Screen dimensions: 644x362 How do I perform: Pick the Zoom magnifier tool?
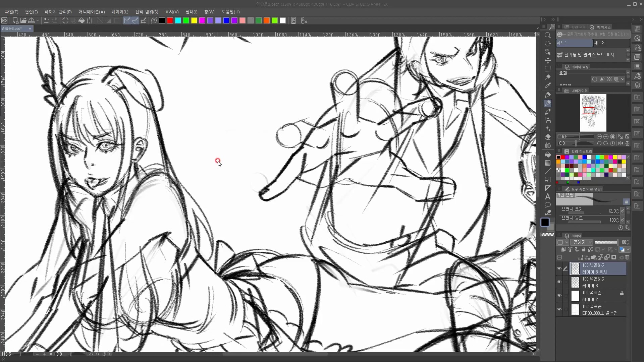click(x=548, y=35)
